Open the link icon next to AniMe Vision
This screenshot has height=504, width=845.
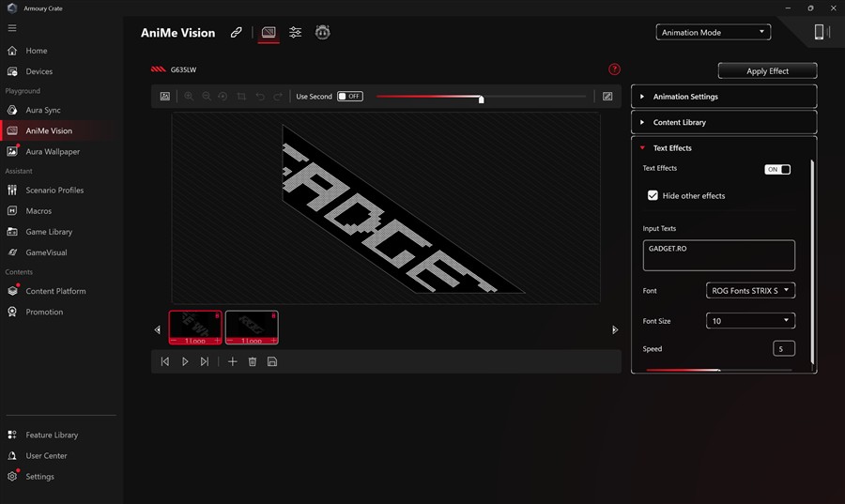(x=237, y=33)
